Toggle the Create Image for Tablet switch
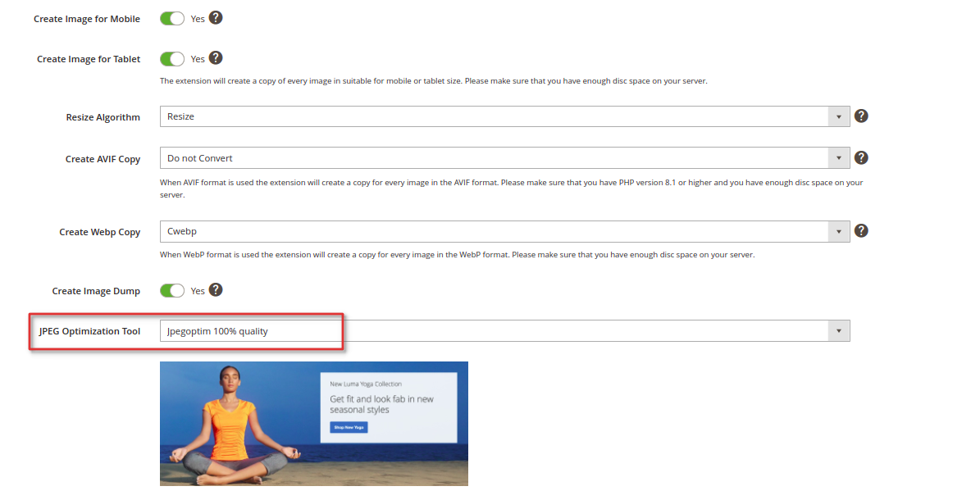This screenshot has width=980, height=500. click(x=172, y=59)
